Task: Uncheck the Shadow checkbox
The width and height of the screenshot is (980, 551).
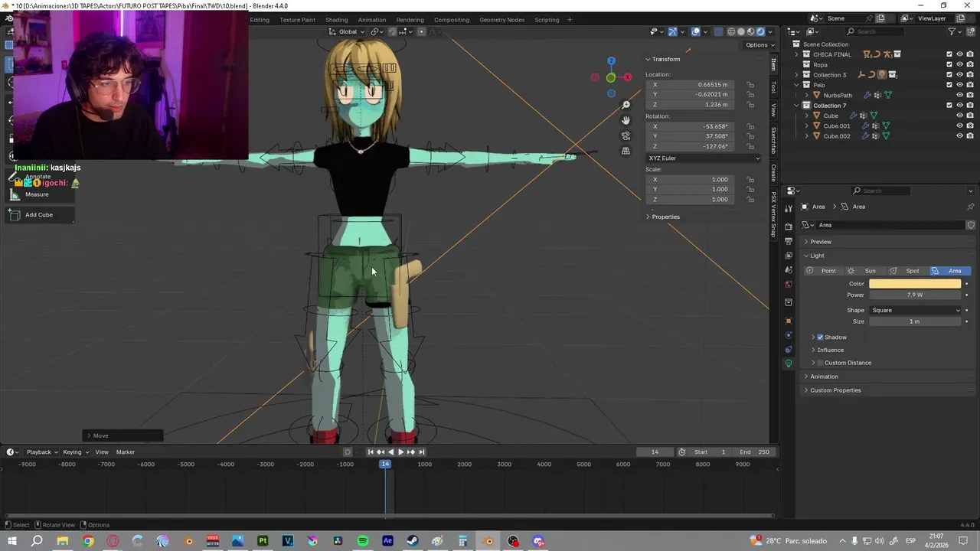Action: [820, 337]
